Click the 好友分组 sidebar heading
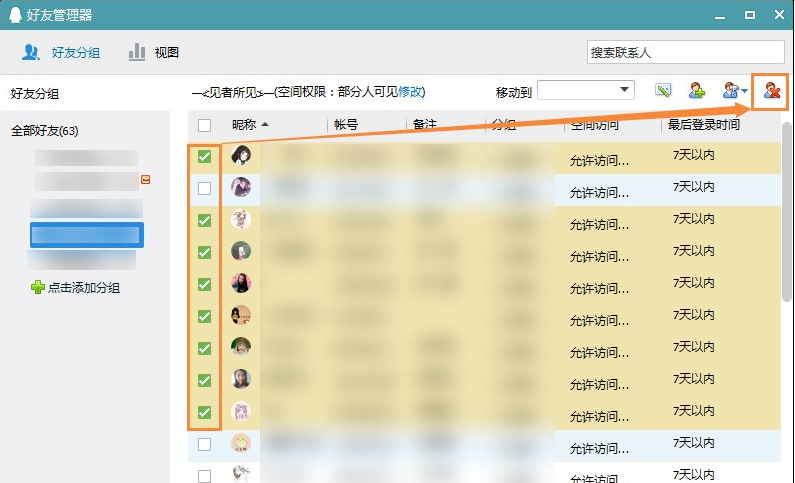Image resolution: width=795 pixels, height=483 pixels. [x=34, y=94]
